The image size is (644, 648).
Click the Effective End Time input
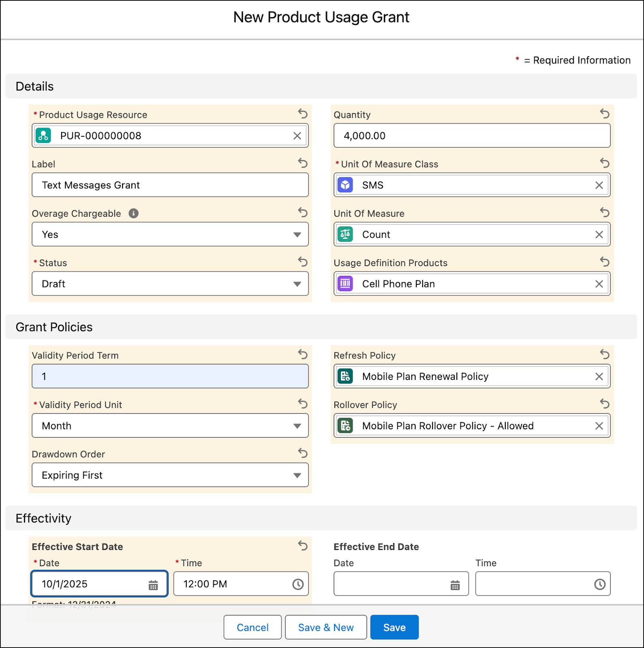[x=543, y=584]
